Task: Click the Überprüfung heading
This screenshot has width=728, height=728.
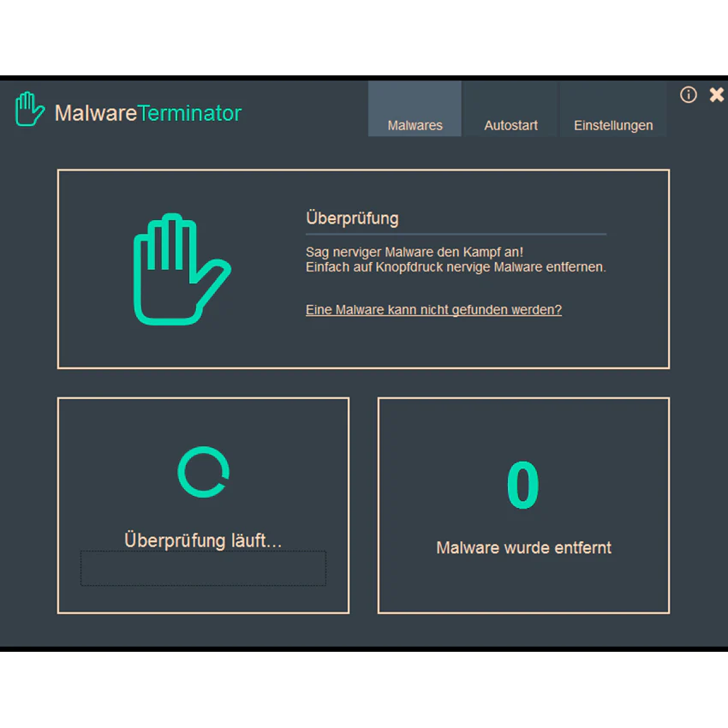Action: click(352, 218)
